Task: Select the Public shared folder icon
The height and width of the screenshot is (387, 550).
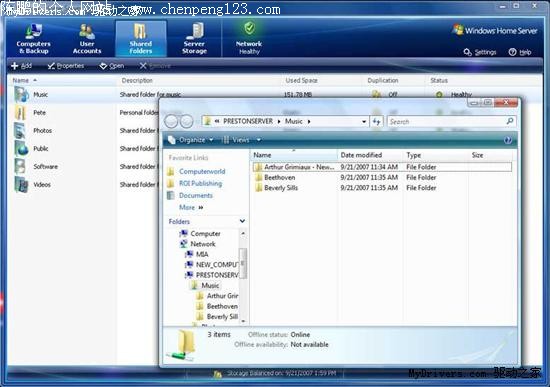Action: point(21,148)
